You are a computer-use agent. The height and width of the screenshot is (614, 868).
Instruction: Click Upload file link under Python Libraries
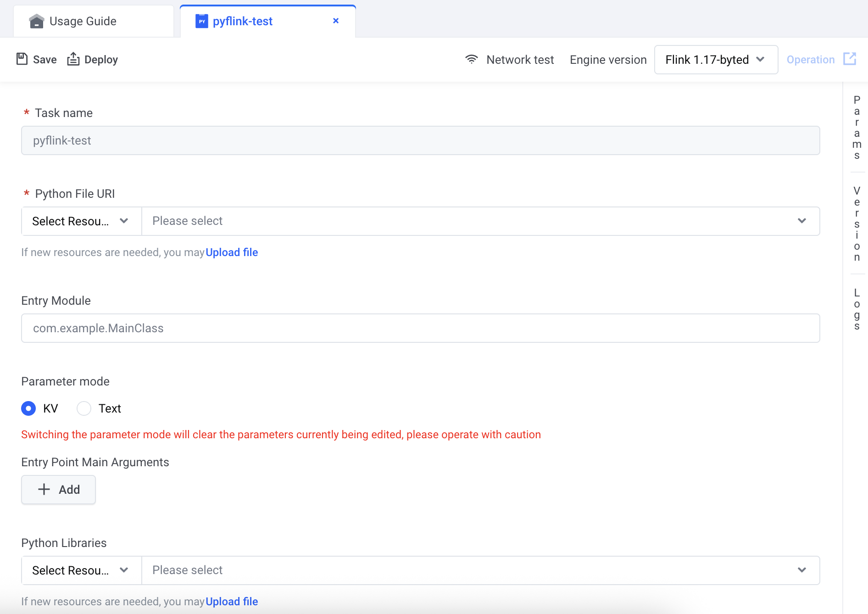pos(232,602)
